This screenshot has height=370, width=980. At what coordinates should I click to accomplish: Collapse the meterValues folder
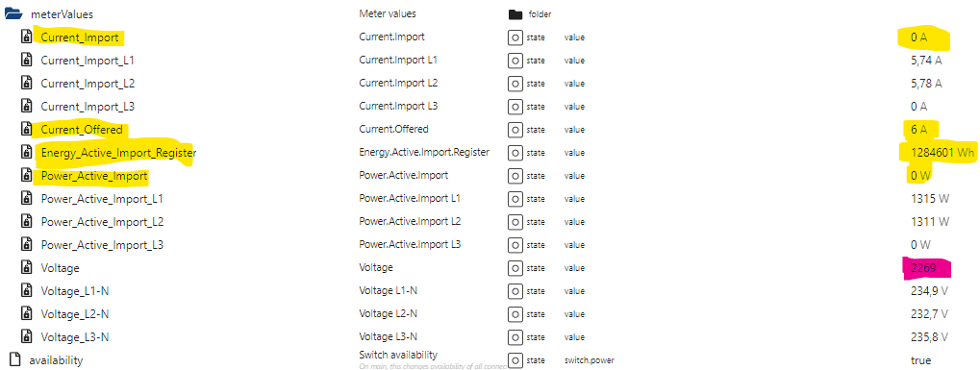tap(13, 14)
